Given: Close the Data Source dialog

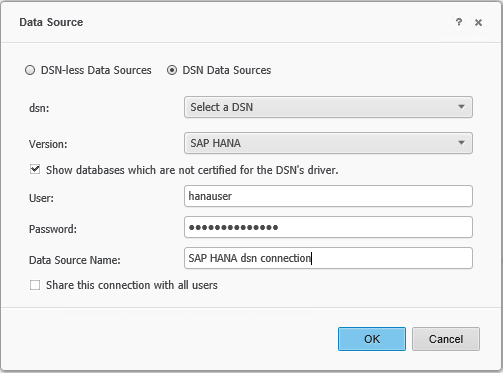Looking at the screenshot, I should pos(478,22).
